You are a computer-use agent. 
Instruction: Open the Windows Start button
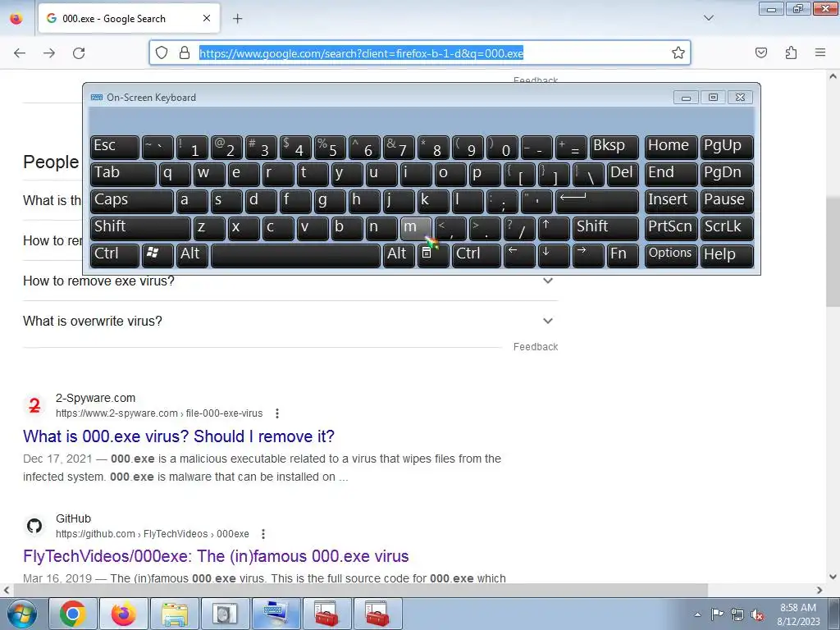coord(21,614)
